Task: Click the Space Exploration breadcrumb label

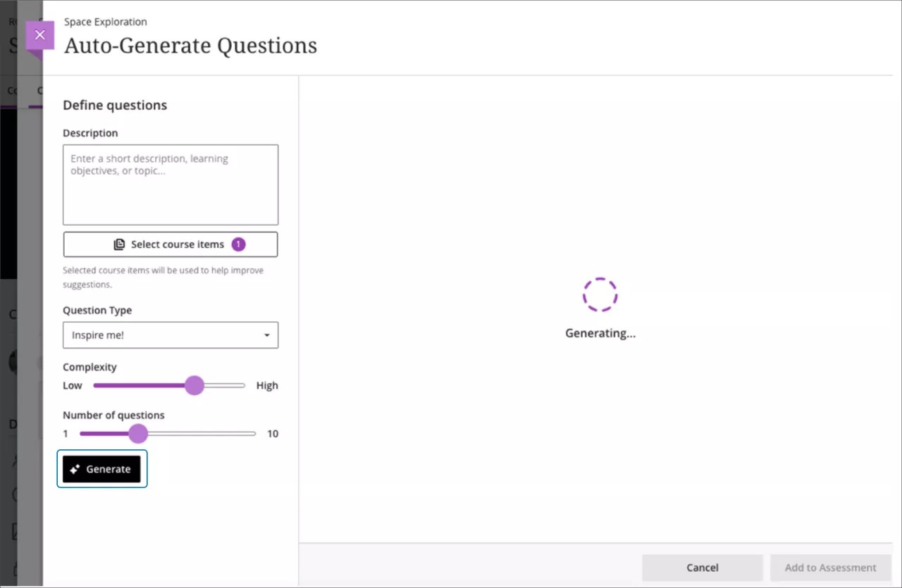Action: point(105,22)
